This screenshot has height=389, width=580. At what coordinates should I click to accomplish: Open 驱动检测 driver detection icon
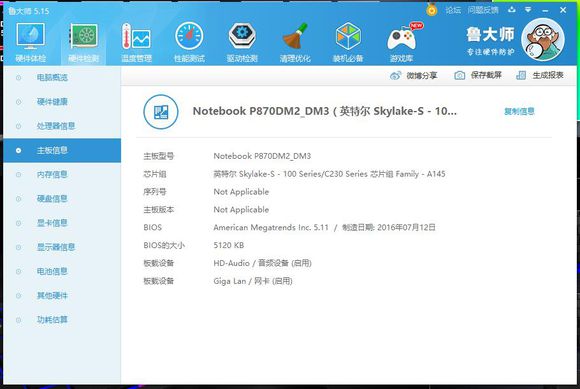pyautogui.click(x=242, y=42)
